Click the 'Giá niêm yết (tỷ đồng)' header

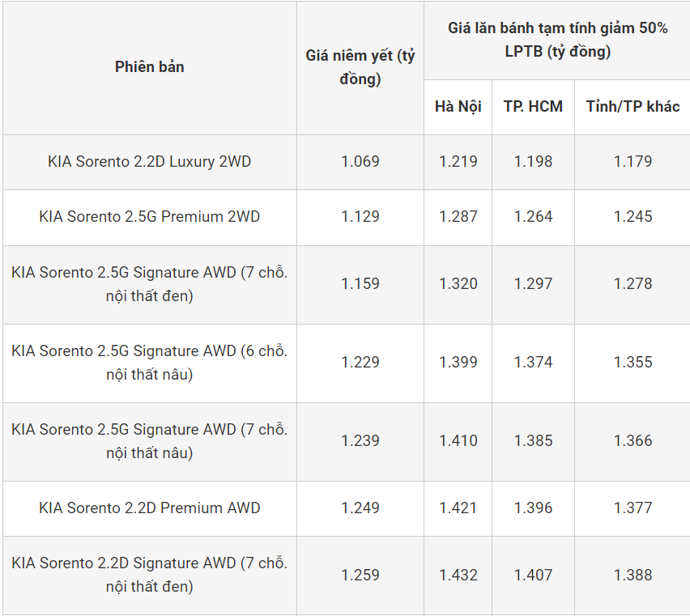[360, 67]
